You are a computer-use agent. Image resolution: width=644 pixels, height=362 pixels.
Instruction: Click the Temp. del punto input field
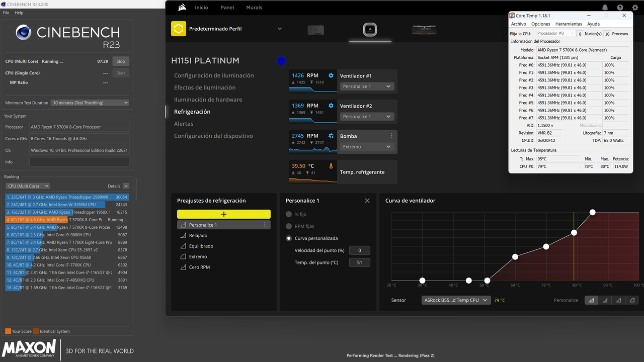360,262
